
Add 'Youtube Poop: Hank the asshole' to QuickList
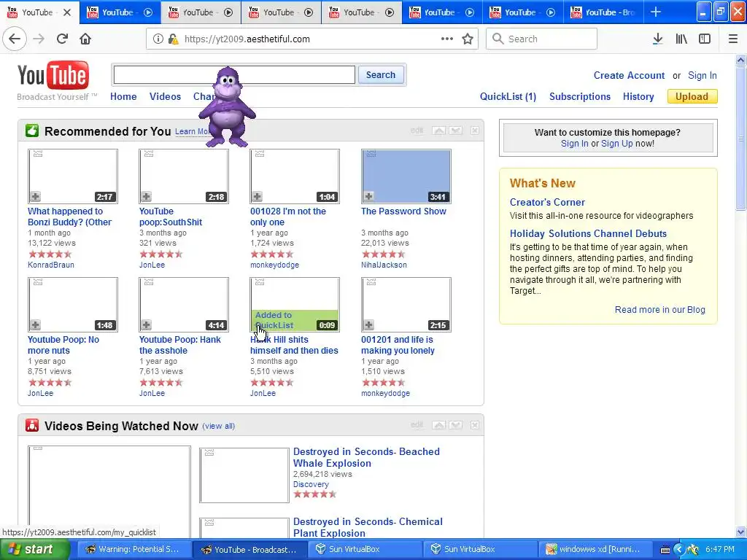tap(146, 324)
